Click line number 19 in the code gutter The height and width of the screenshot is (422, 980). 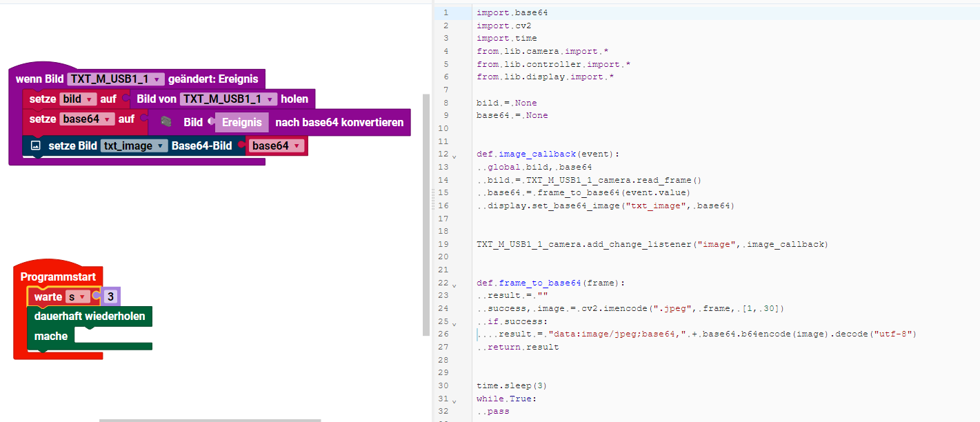[x=443, y=244]
